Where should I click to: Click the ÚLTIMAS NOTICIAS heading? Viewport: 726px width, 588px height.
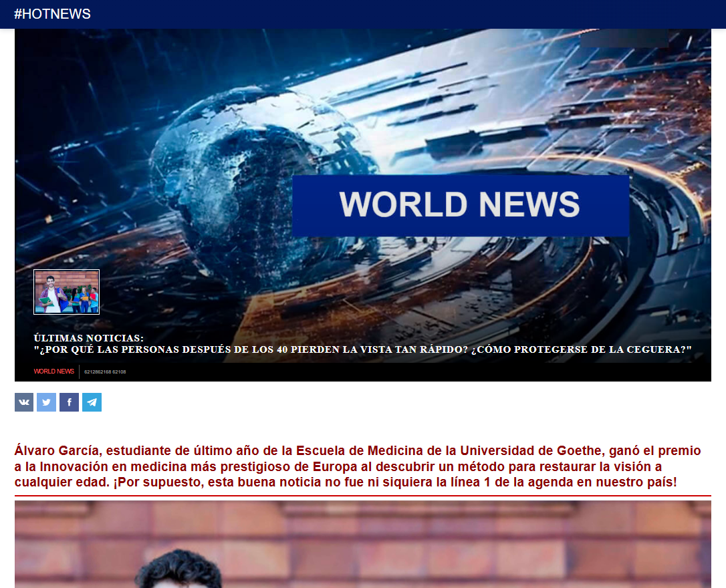(x=88, y=338)
